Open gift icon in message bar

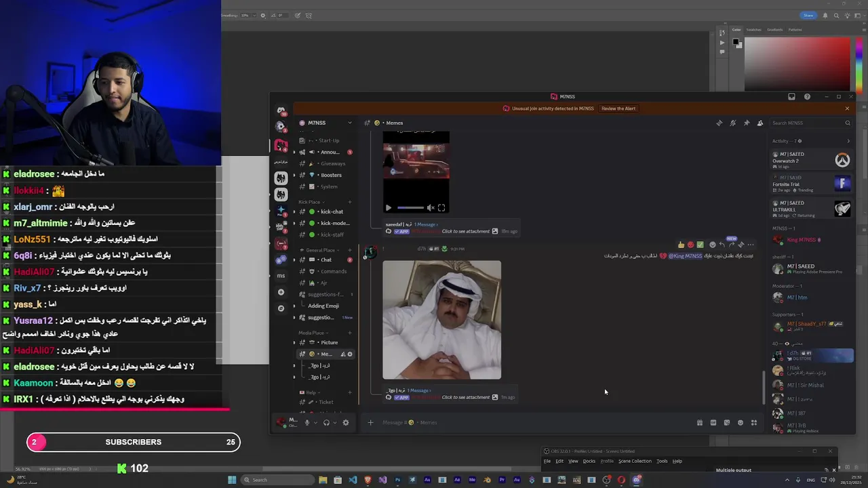pyautogui.click(x=700, y=423)
